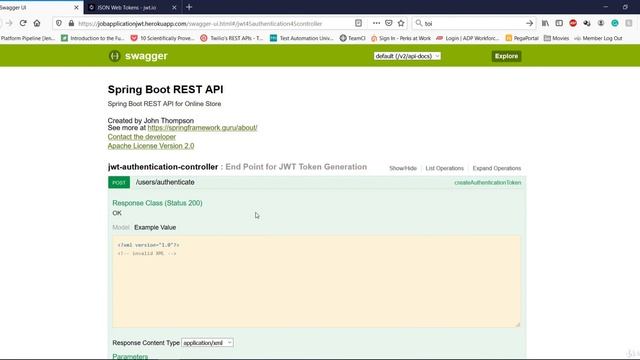This screenshot has height=360, width=640.
Task: Click the search magnifier icon
Action: pos(419,23)
